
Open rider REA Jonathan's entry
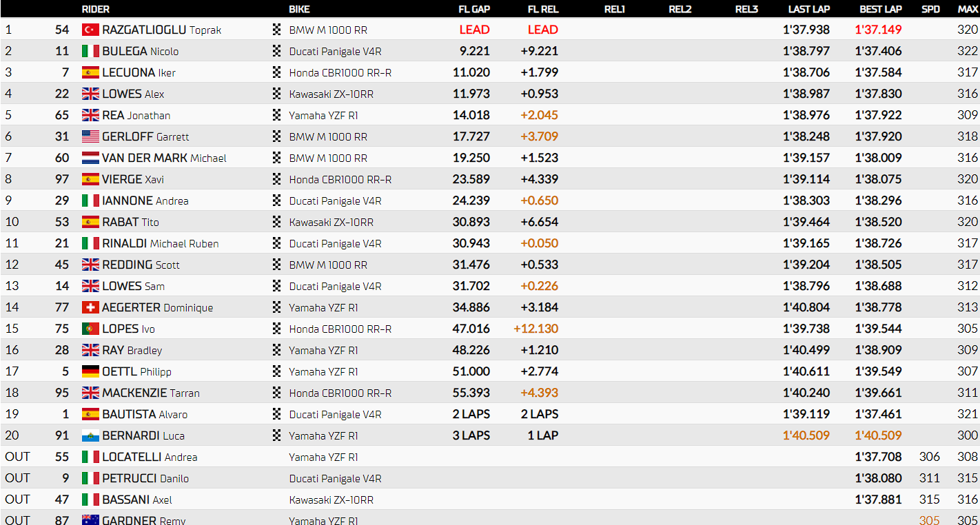point(136,115)
